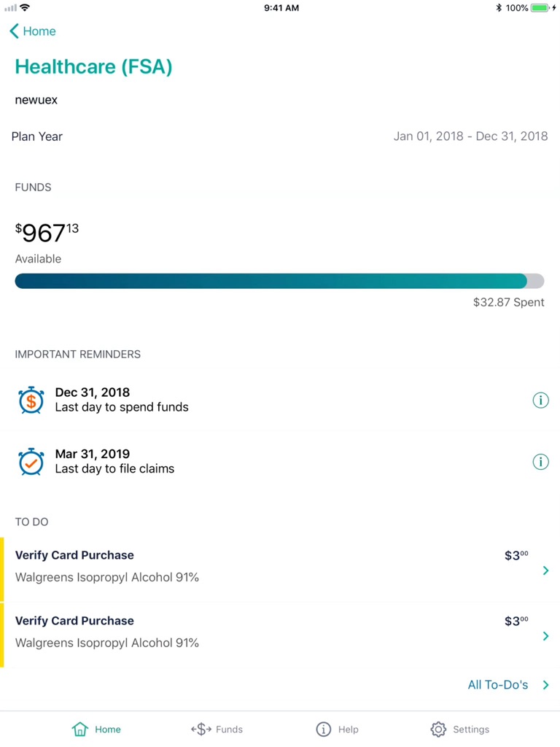Open info for Dec 31, 2018 reminder

(x=540, y=400)
